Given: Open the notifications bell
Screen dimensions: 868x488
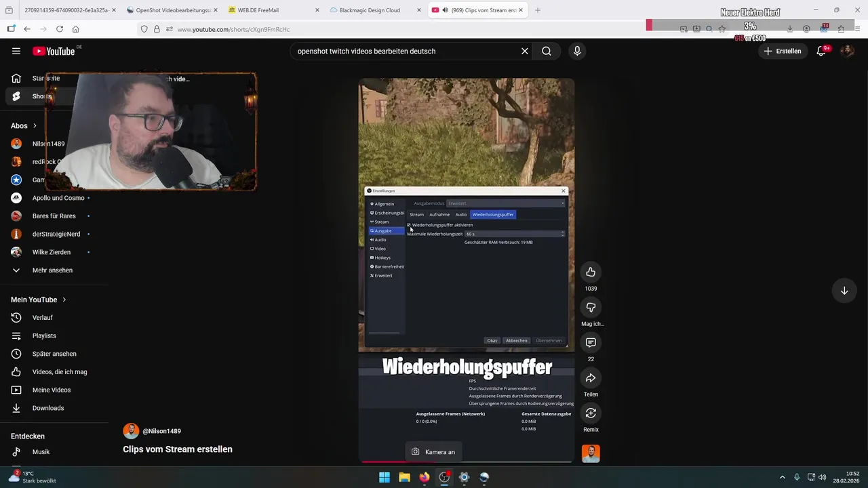Looking at the screenshot, I should pos(821,51).
